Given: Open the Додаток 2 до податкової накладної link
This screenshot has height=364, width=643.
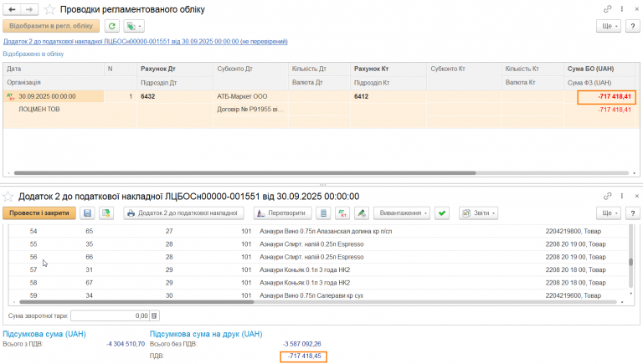Looking at the screenshot, I should click(x=145, y=41).
